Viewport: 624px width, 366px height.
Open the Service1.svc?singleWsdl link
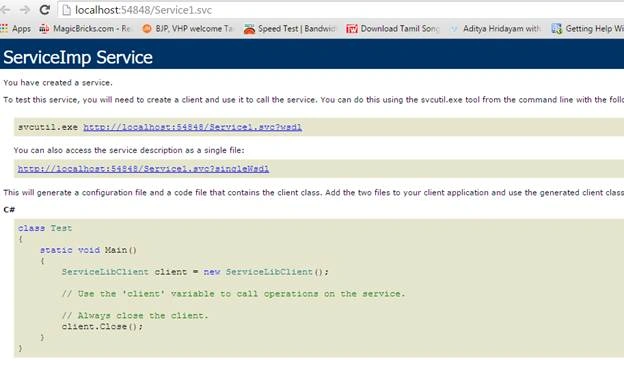(143, 169)
